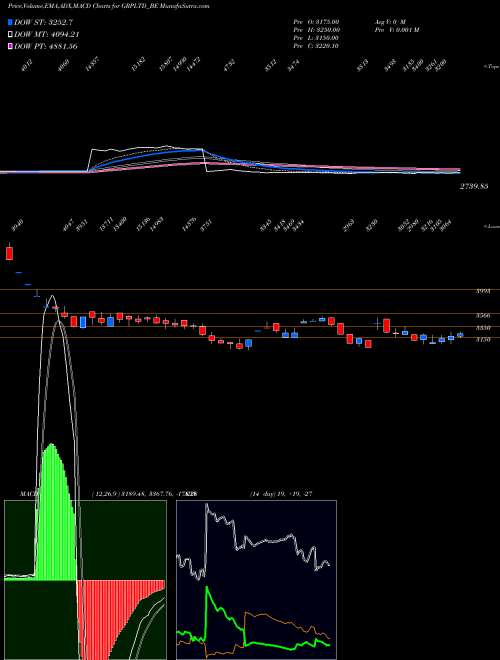Click inside the ADX indicator panel
The height and width of the screenshot is (660, 500).
(256, 580)
